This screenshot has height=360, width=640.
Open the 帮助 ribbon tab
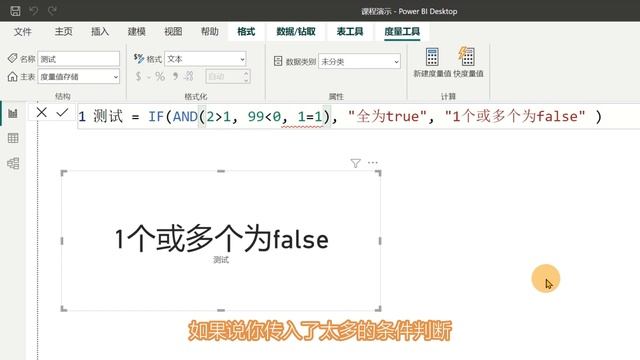click(x=209, y=31)
